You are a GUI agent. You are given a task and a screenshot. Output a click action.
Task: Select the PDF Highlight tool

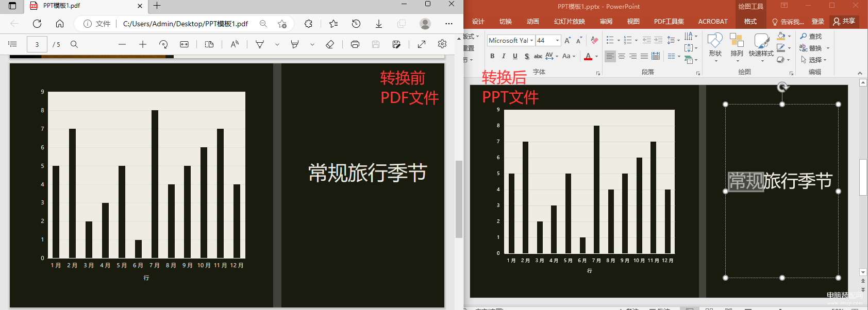coord(295,44)
